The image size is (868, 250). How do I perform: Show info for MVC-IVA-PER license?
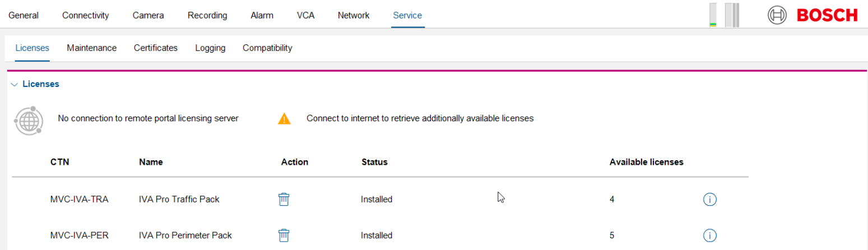pos(709,235)
